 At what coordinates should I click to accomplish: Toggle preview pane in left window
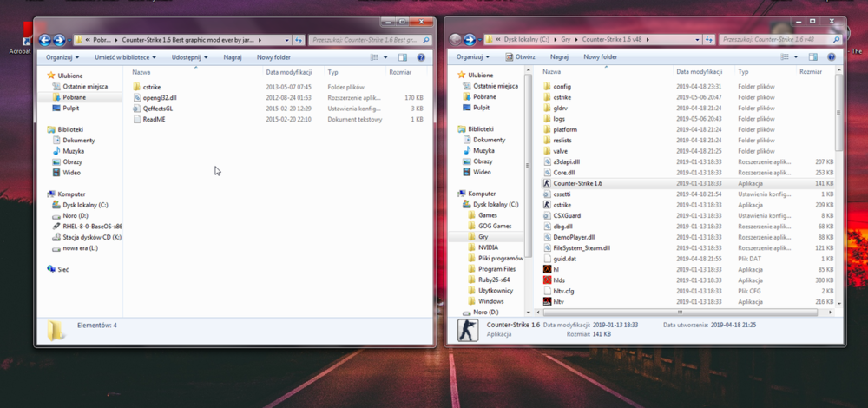point(403,57)
